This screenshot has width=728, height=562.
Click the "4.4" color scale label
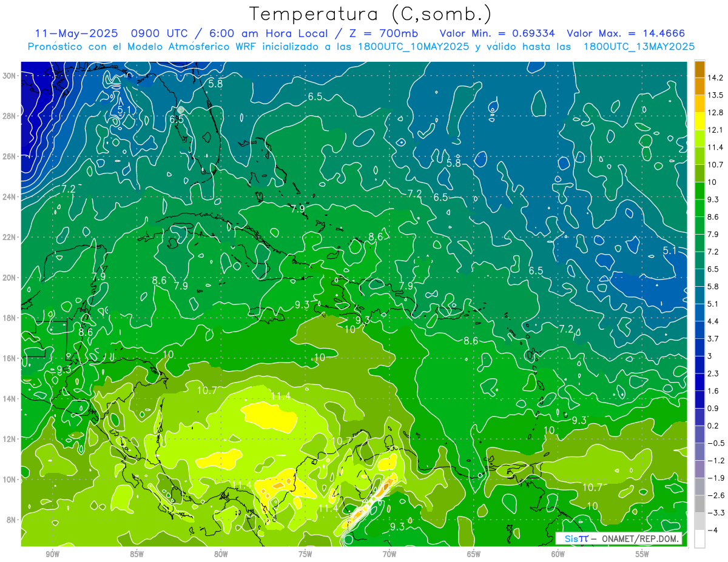pyautogui.click(x=713, y=321)
